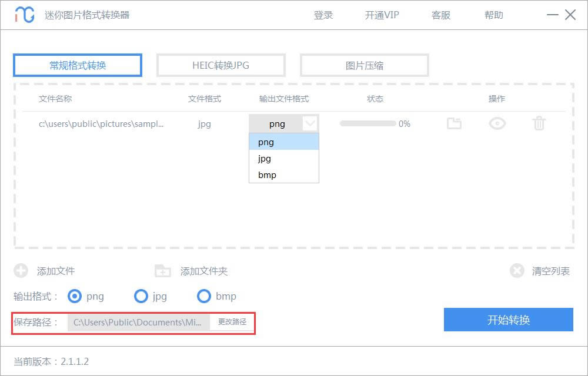Viewport: 588px width, 376px height.
Task: Click 更改路径 to change save path
Action: (232, 322)
